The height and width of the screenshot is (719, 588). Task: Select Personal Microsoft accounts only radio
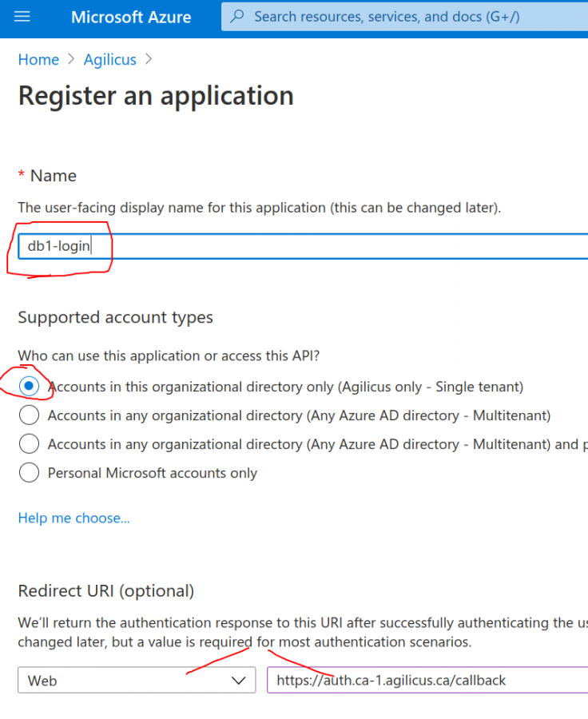click(29, 472)
